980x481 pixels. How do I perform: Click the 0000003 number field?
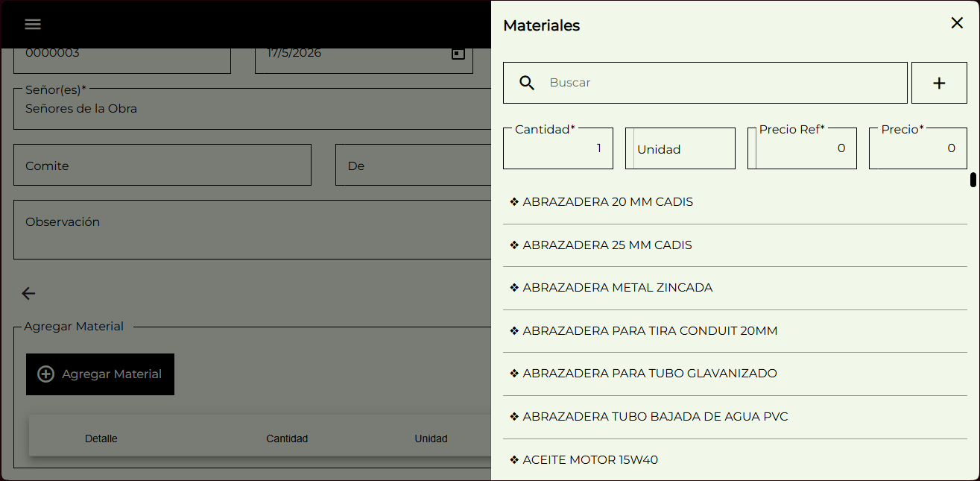[122, 60]
